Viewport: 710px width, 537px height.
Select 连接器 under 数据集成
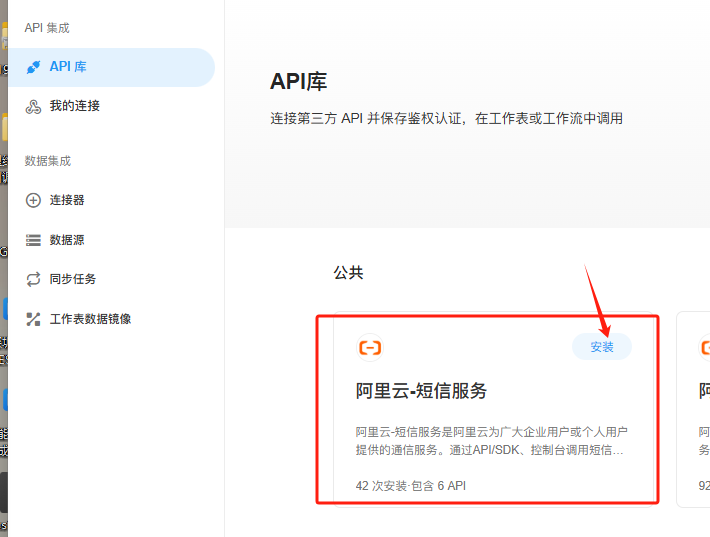pyautogui.click(x=67, y=200)
